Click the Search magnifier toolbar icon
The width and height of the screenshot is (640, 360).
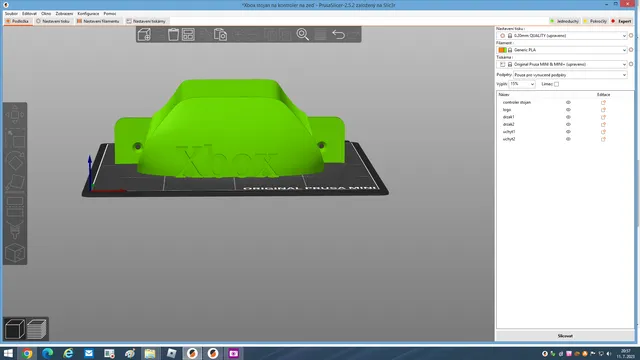coord(302,35)
